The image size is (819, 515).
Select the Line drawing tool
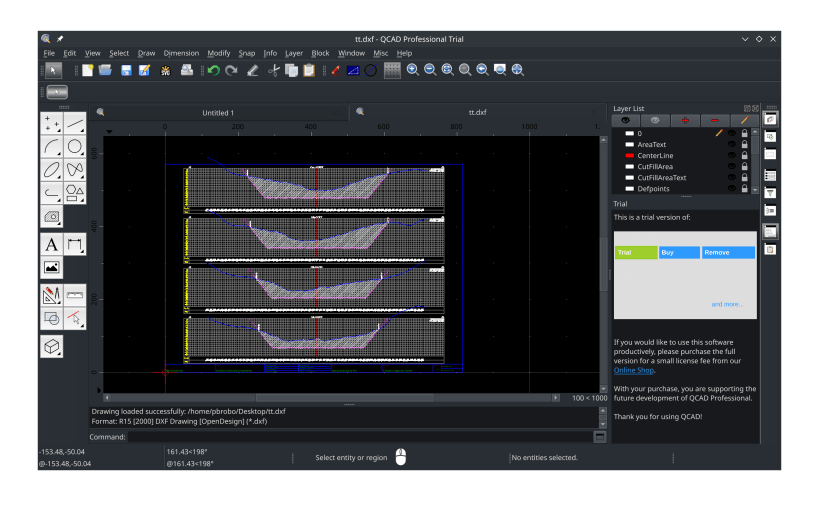point(76,122)
